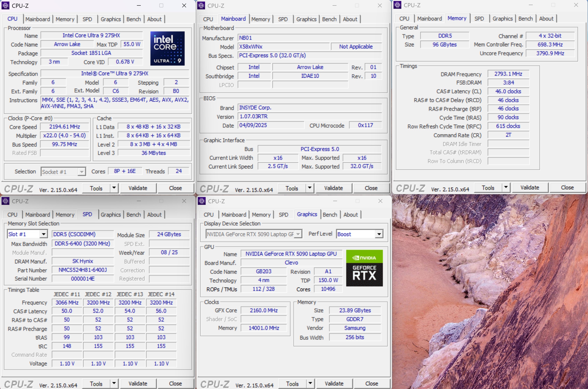Expand Tools arrow in Graphics window
The width and height of the screenshot is (588, 389).
(310, 383)
